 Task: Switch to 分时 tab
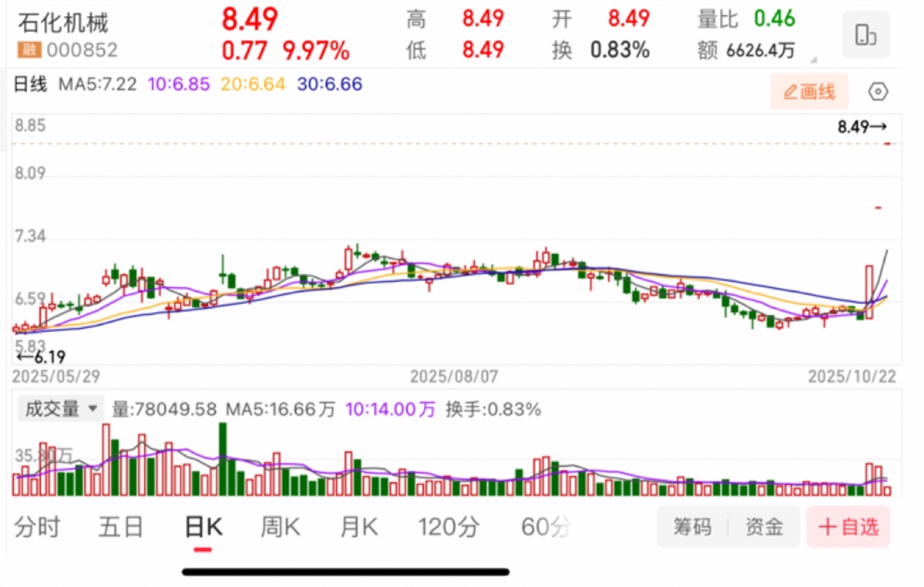coord(37,528)
